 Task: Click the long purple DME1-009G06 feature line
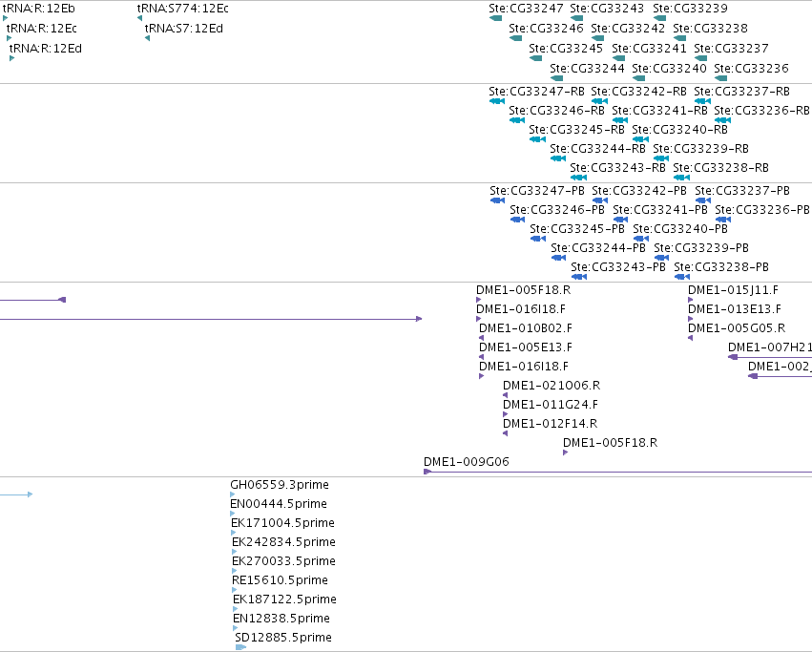tap(617, 472)
